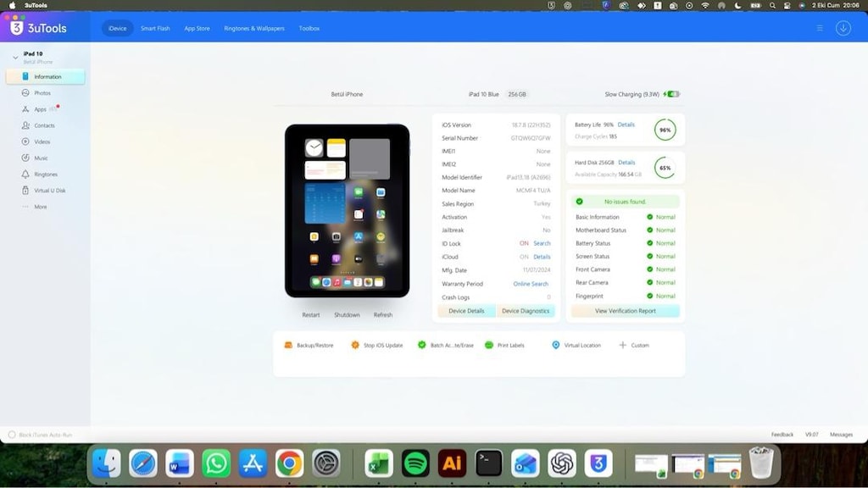868x488 pixels.
Task: Add a Custom shortcut tool
Action: [x=634, y=346]
